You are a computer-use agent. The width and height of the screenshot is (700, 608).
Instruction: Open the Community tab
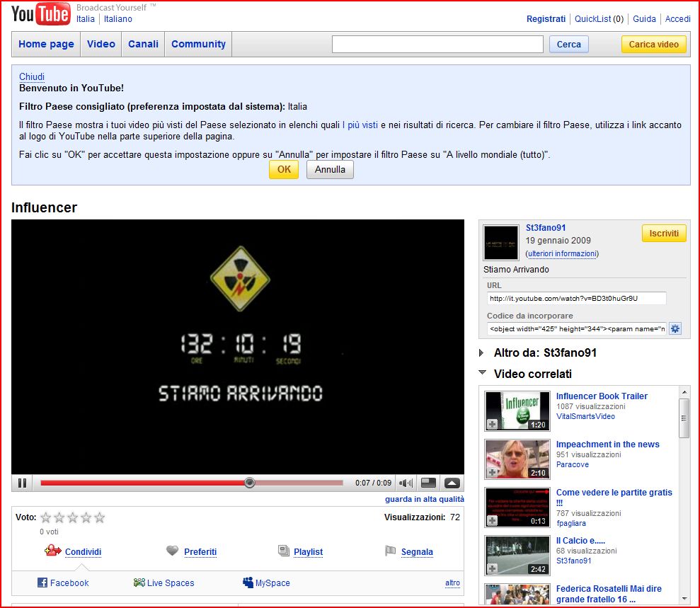coord(198,44)
